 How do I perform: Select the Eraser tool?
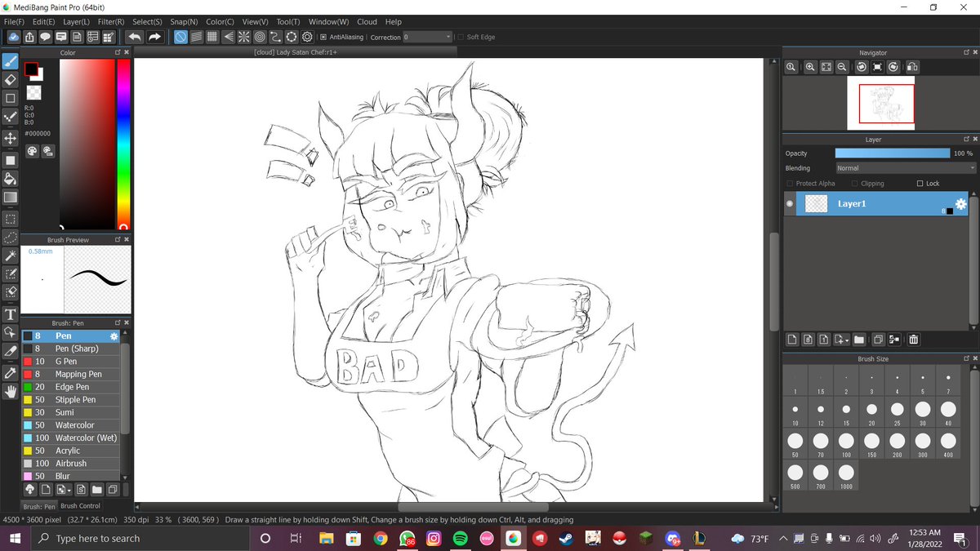11,79
